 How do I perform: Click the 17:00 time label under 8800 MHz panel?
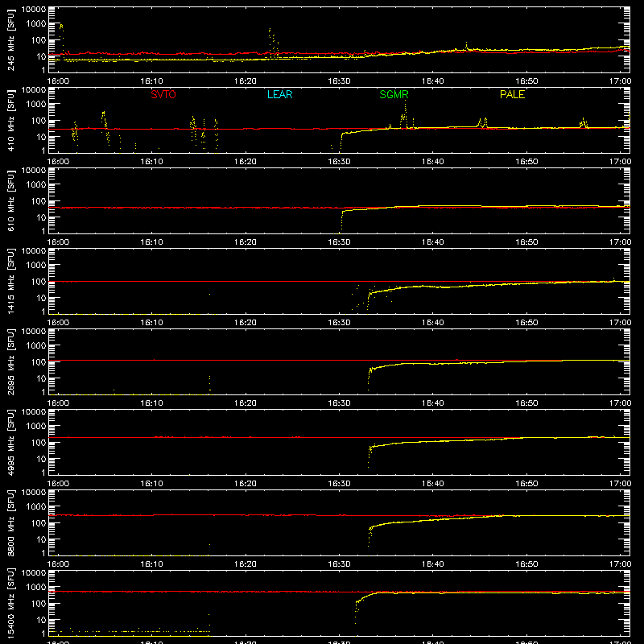pyautogui.click(x=620, y=564)
